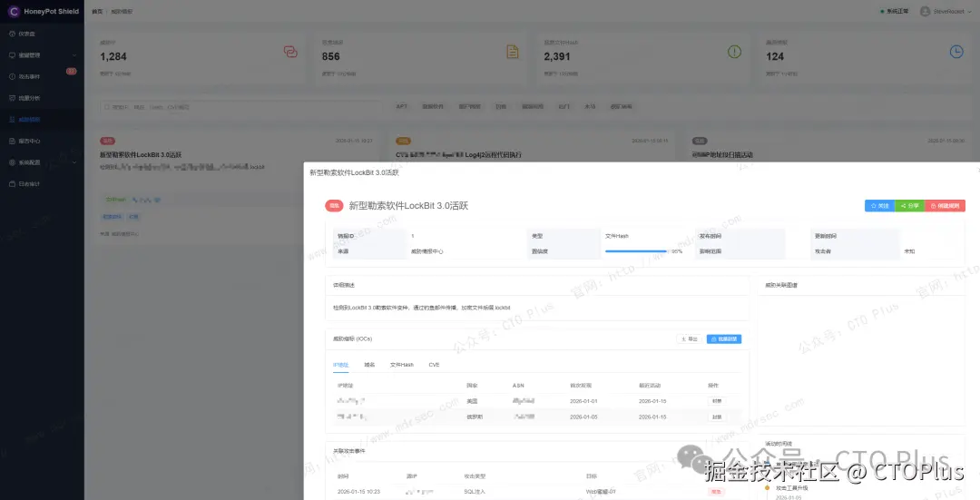Click 封禁 button in the 俄罗斯 row
Image resolution: width=980 pixels, height=500 pixels.
coord(716,417)
